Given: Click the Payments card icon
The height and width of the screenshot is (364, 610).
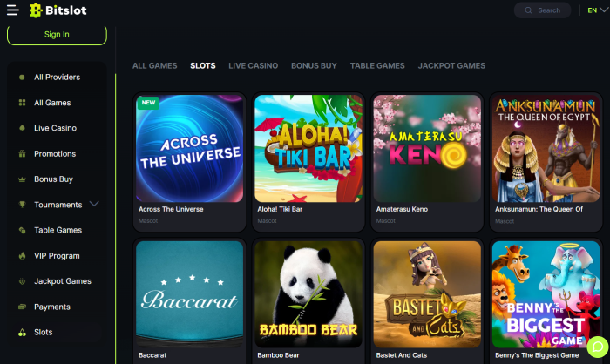Looking at the screenshot, I should tap(22, 307).
